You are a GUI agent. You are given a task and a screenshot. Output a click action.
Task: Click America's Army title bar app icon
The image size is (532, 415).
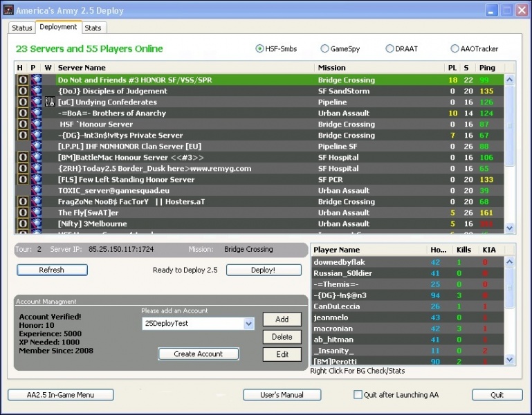tap(8, 10)
